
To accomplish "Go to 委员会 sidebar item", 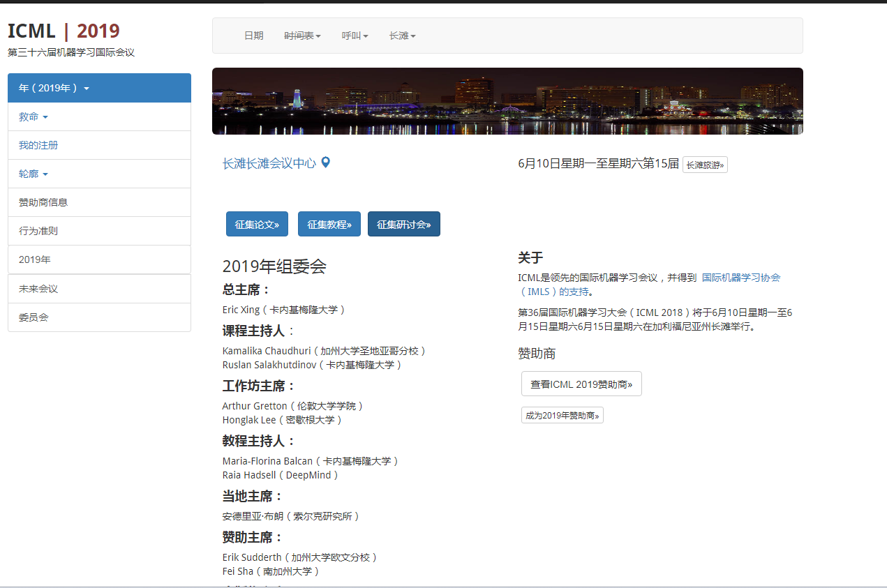I will (x=99, y=317).
